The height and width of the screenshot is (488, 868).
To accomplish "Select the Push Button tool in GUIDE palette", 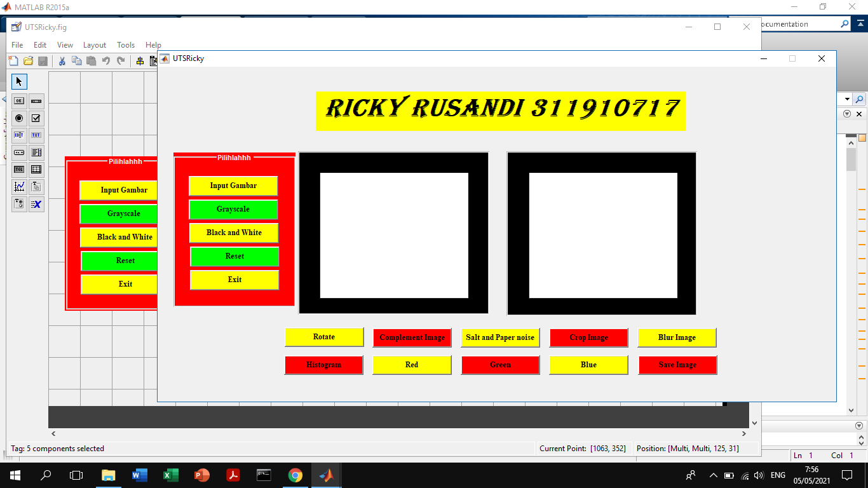I will coord(18,100).
